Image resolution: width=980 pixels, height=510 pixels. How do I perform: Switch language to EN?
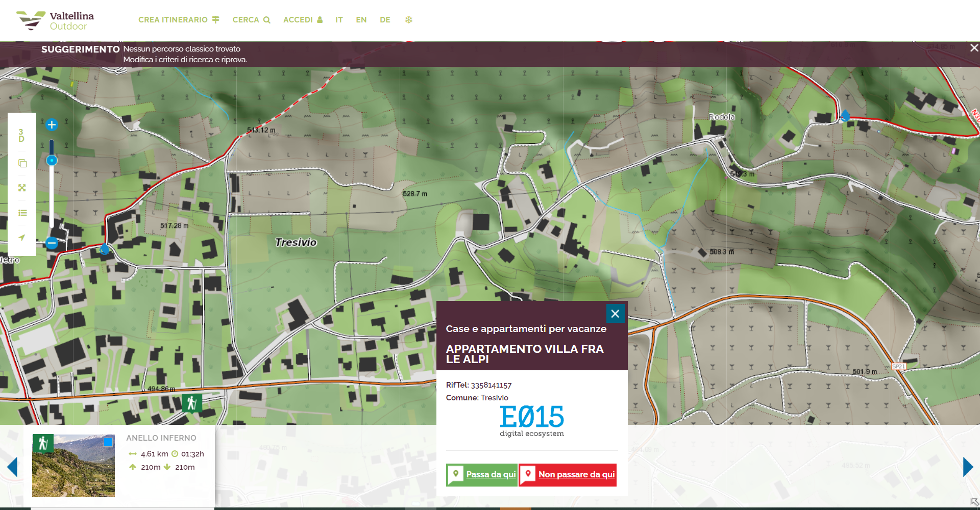click(361, 20)
